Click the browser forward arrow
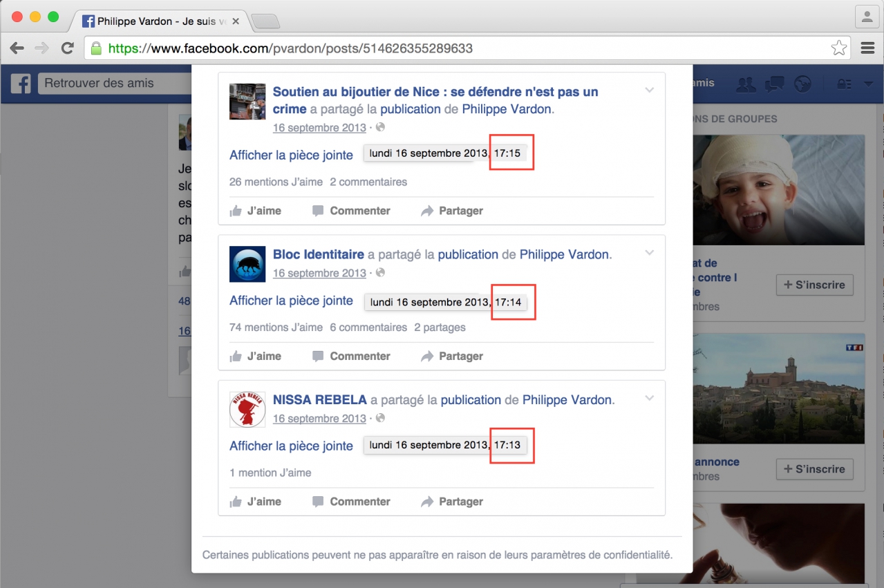The image size is (884, 588). tap(42, 48)
